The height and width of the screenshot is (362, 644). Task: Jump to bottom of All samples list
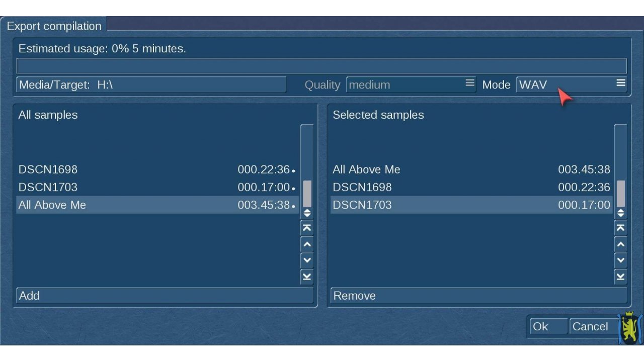coord(307,276)
